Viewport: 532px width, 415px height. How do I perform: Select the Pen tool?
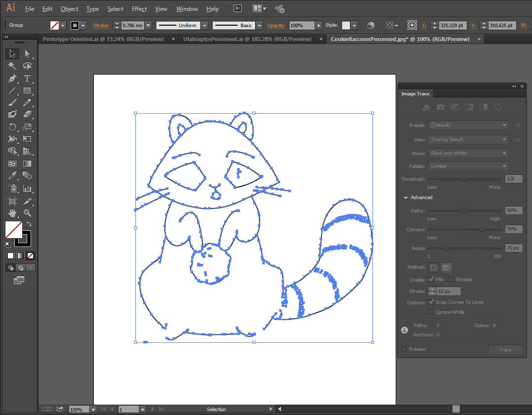pos(12,79)
